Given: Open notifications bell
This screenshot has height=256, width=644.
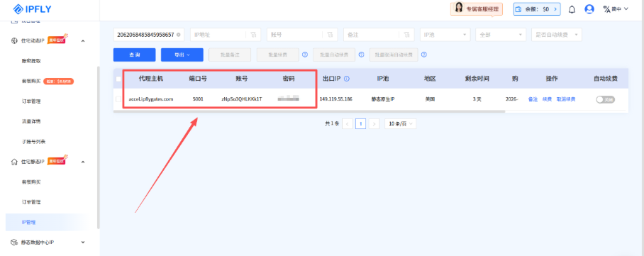Looking at the screenshot, I should point(572,9).
